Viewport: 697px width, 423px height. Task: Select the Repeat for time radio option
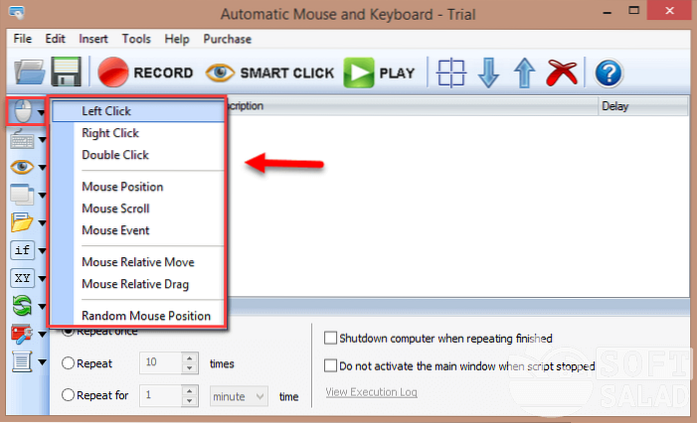coord(69,395)
